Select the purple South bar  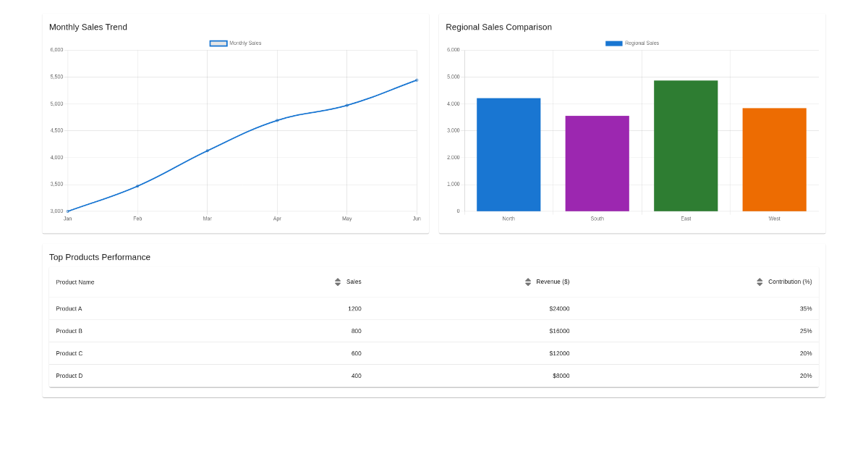(x=597, y=163)
